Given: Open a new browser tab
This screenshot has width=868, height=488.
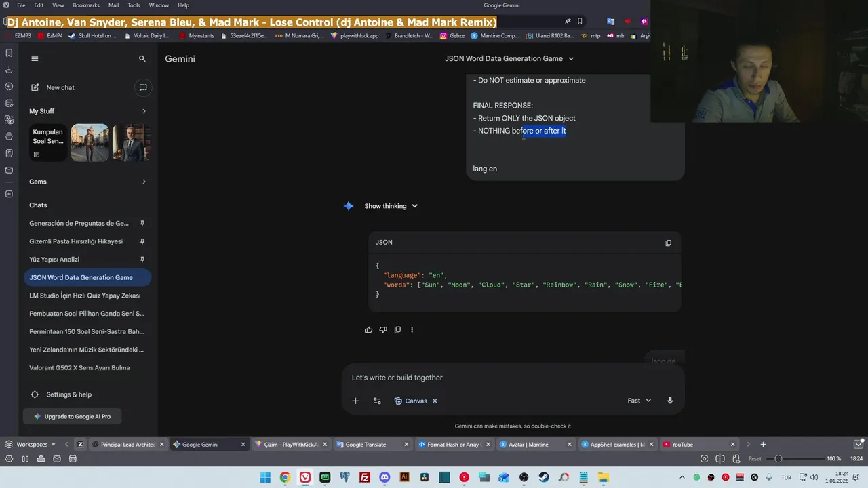Looking at the screenshot, I should tap(763, 445).
